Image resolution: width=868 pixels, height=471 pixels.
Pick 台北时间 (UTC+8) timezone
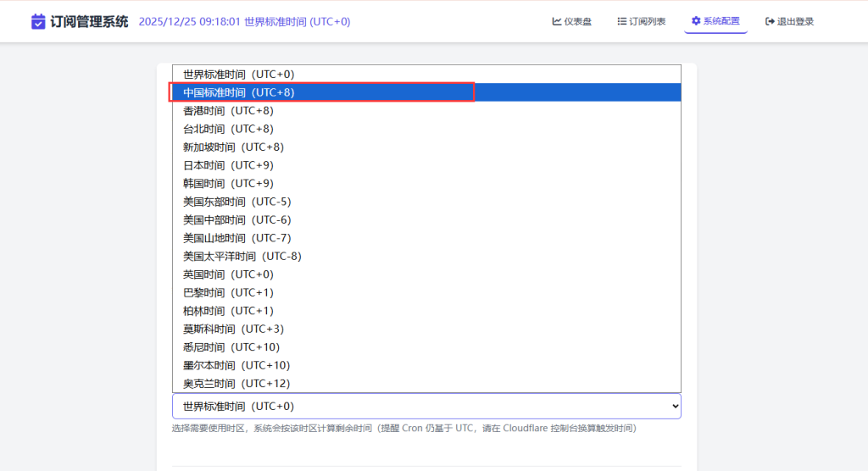(x=228, y=129)
